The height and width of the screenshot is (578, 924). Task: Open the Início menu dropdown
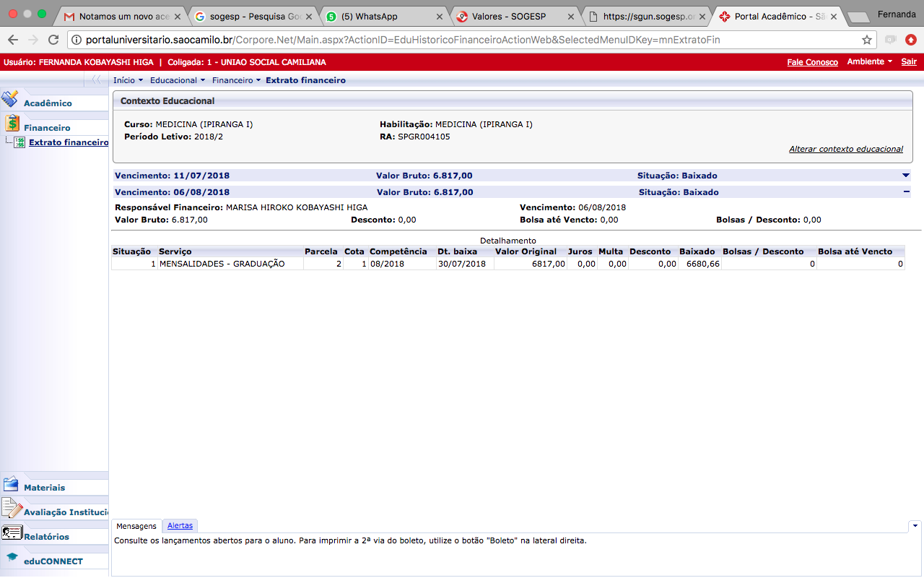pyautogui.click(x=128, y=80)
